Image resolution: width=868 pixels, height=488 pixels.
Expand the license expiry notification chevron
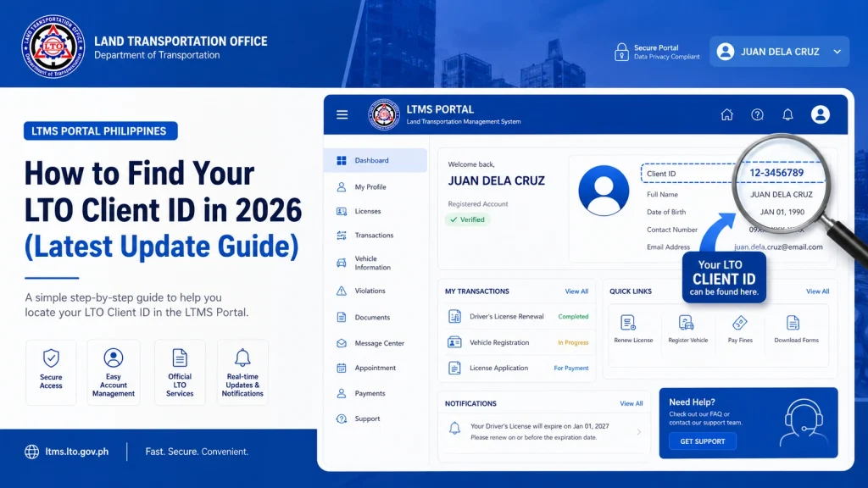(x=639, y=431)
